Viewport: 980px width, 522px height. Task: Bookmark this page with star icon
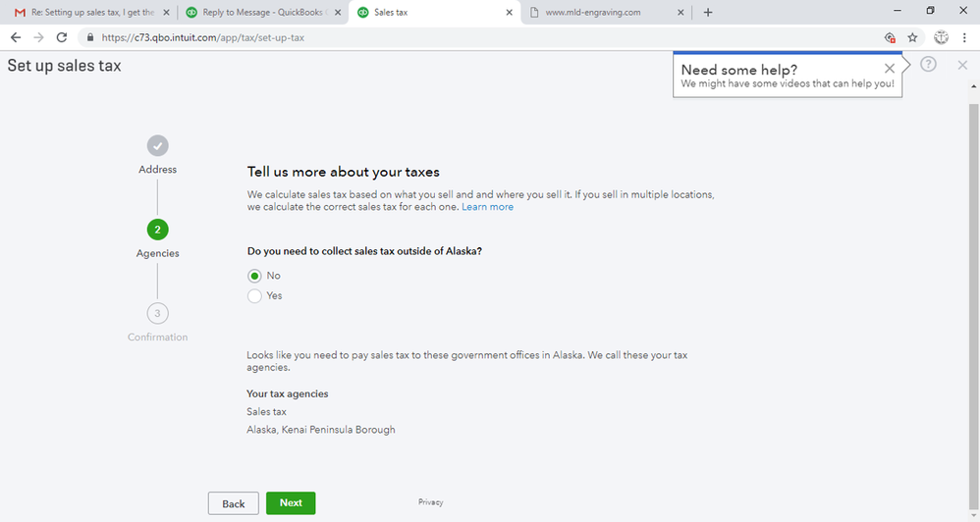[912, 37]
